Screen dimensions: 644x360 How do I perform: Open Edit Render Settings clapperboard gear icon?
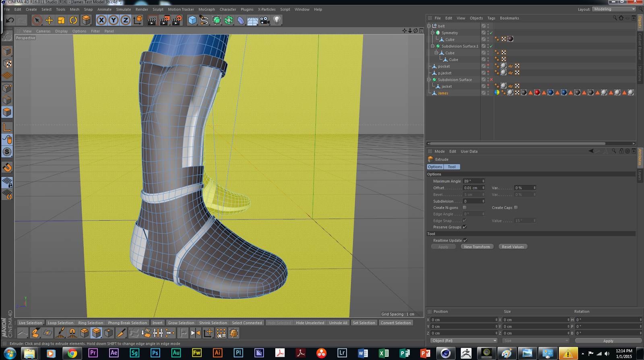click(177, 20)
